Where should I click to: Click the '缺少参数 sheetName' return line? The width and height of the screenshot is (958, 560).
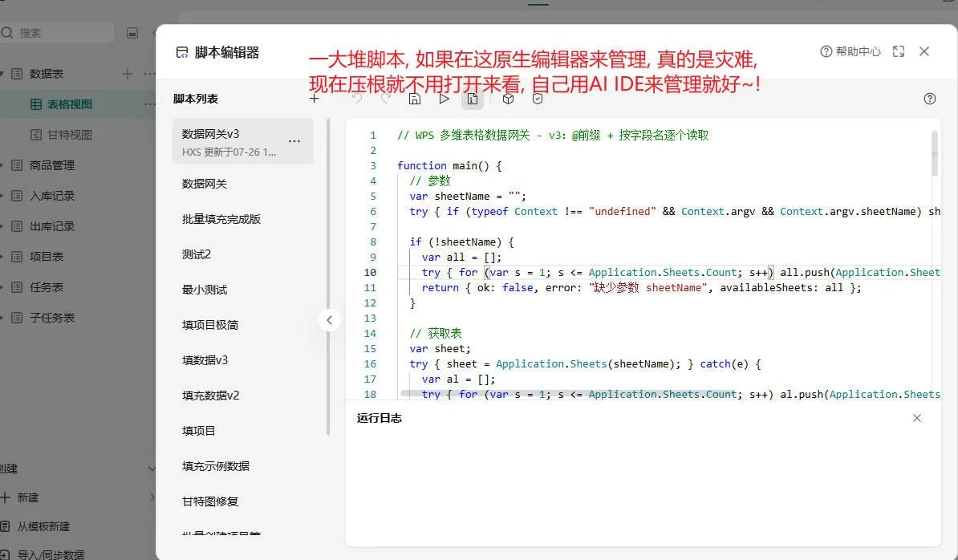point(642,288)
